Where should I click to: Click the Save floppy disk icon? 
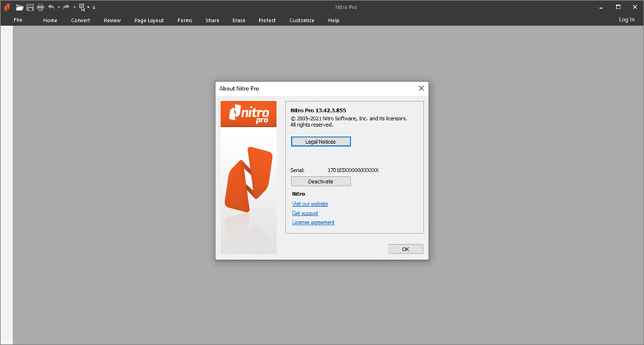[x=30, y=7]
